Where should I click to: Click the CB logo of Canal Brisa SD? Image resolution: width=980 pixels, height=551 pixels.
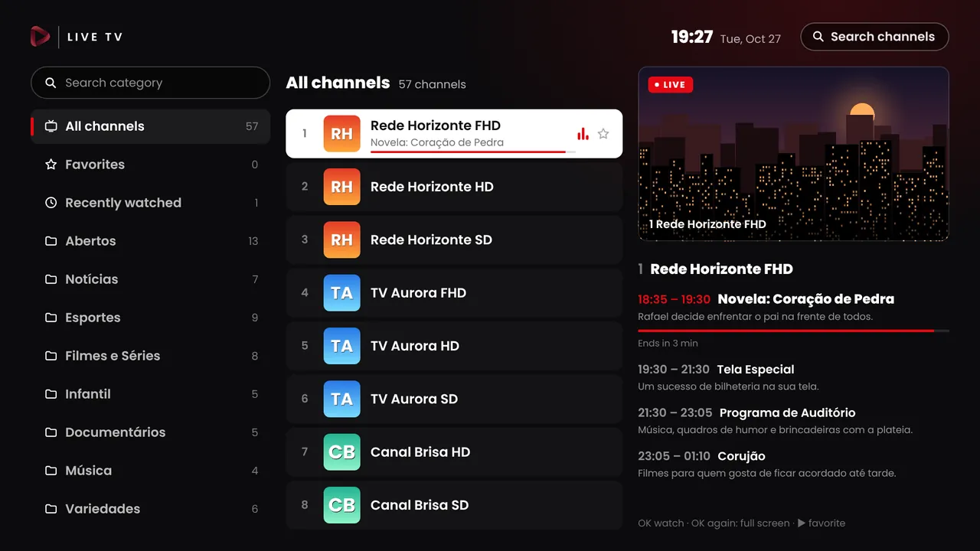(341, 505)
